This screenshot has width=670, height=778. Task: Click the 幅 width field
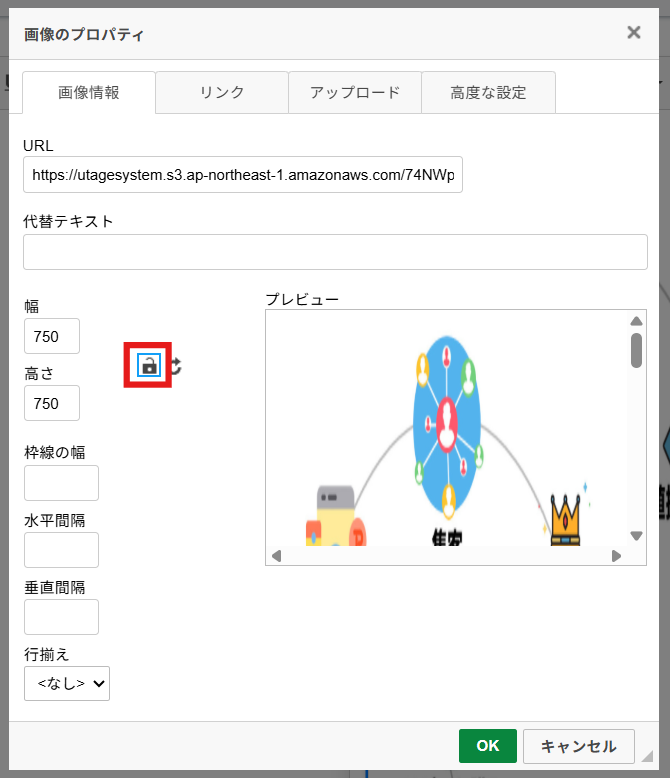pyautogui.click(x=52, y=336)
